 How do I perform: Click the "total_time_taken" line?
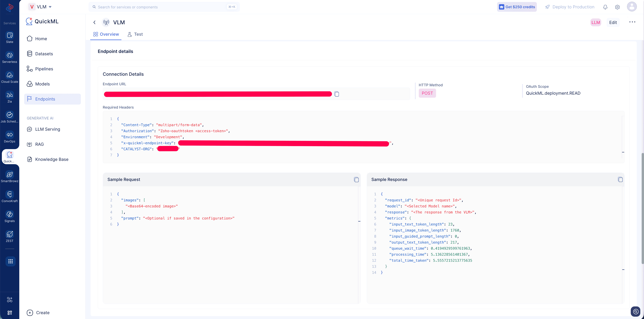pos(431,260)
